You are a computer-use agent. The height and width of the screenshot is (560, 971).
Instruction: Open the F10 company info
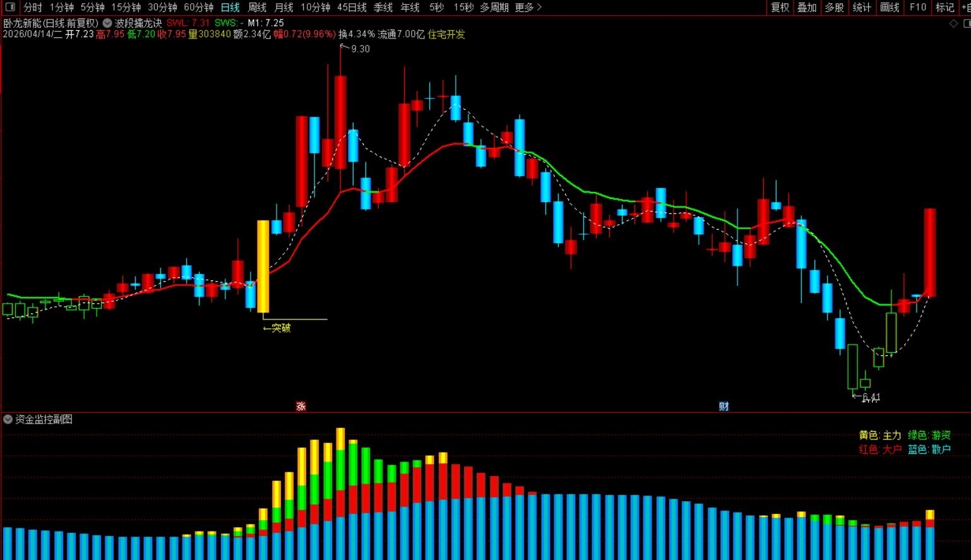point(917,8)
